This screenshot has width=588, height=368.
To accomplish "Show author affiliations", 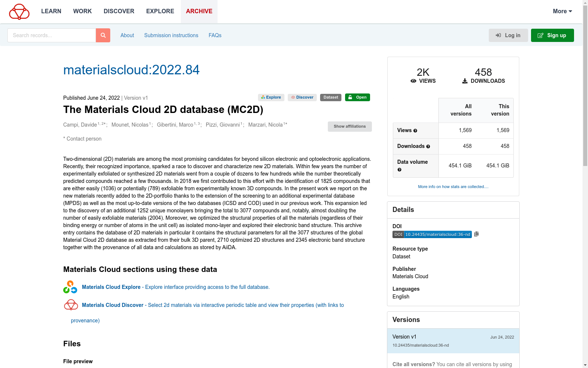I will click(350, 127).
